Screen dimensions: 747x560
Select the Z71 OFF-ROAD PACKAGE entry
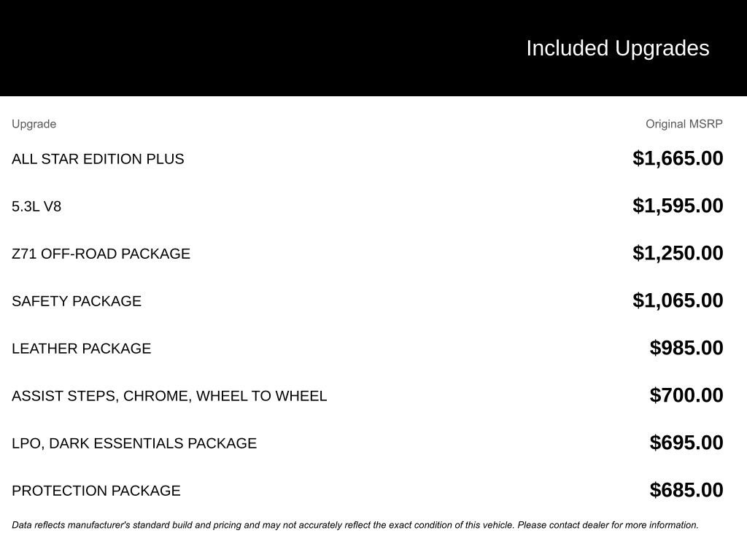(101, 254)
